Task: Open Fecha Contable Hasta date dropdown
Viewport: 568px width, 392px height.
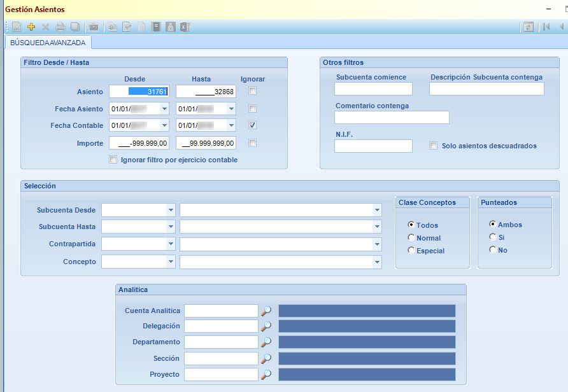Action: pos(231,125)
